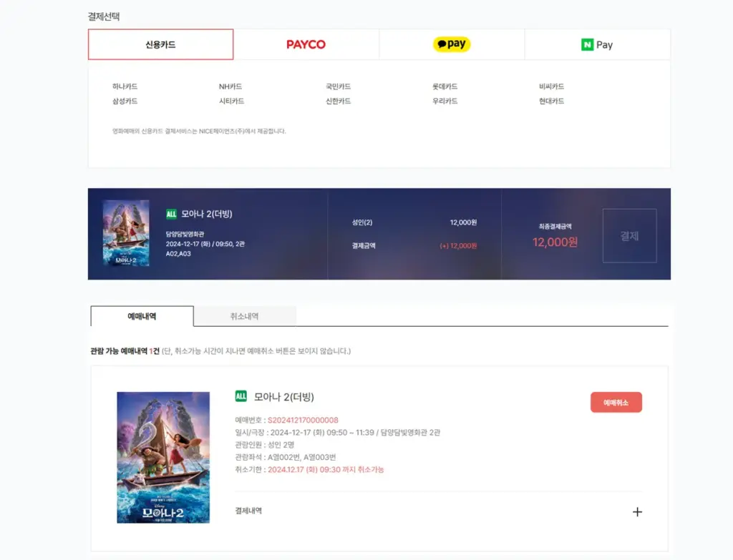Choose Kakao Pay as payment method
Image resolution: width=733 pixels, height=560 pixels.
[x=452, y=44]
